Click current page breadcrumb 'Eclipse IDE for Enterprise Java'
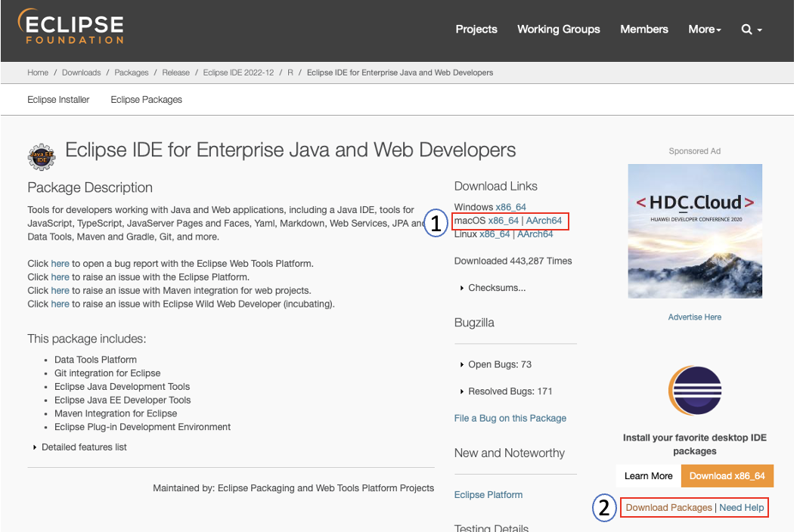The height and width of the screenshot is (532, 800). tap(400, 73)
